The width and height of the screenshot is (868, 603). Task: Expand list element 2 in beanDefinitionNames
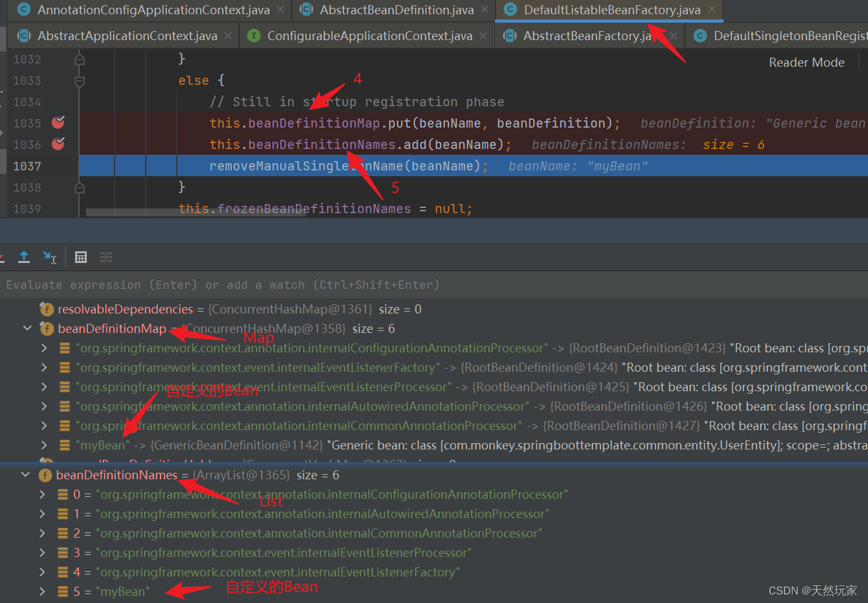tap(42, 533)
